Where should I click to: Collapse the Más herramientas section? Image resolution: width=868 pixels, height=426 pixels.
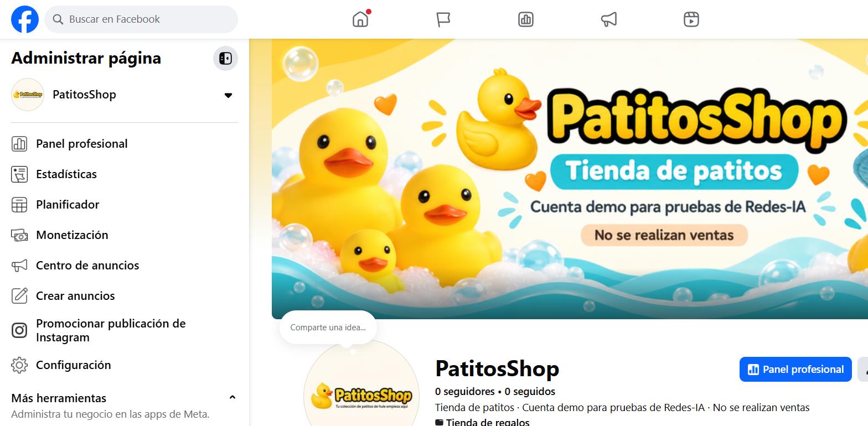click(x=232, y=397)
